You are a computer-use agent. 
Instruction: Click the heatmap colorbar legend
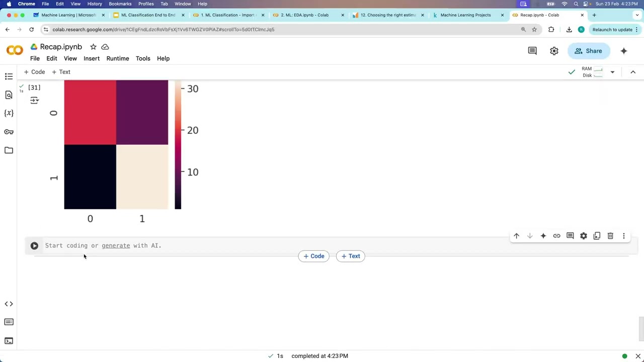click(178, 145)
